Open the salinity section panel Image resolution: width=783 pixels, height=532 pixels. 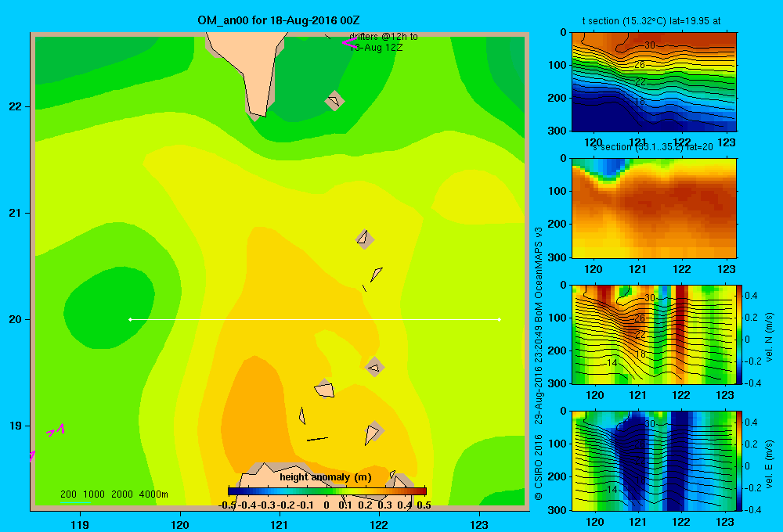point(654,208)
